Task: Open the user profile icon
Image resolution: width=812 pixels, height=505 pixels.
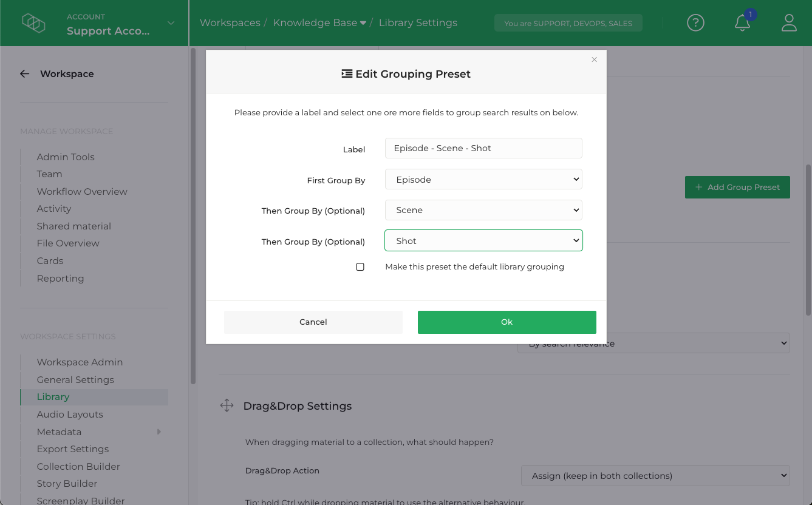Action: tap(789, 22)
